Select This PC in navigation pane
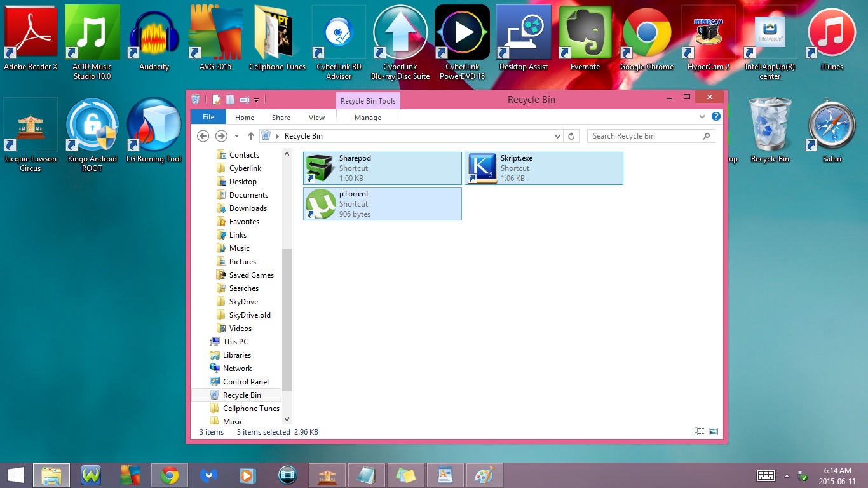The height and width of the screenshot is (488, 868). click(x=235, y=342)
